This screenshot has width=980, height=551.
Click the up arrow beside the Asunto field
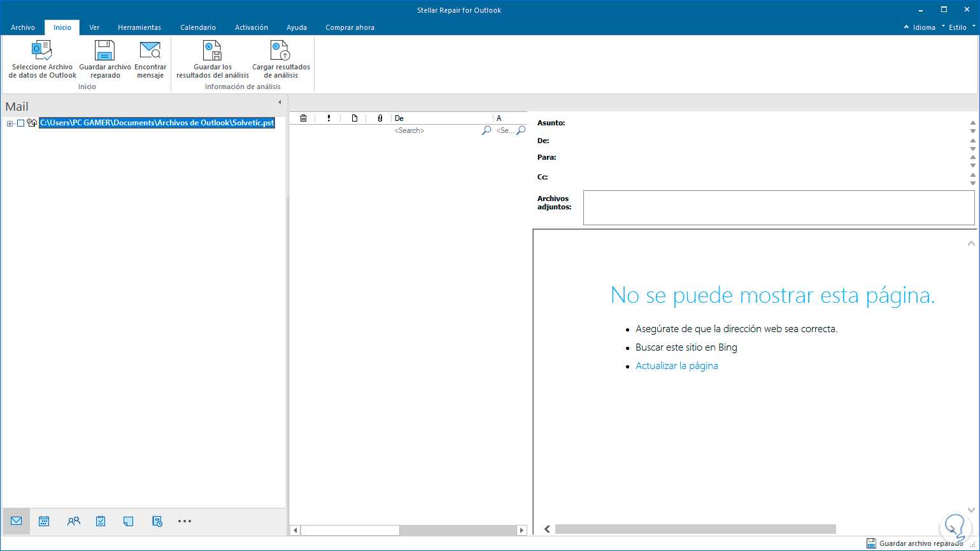pos(972,123)
